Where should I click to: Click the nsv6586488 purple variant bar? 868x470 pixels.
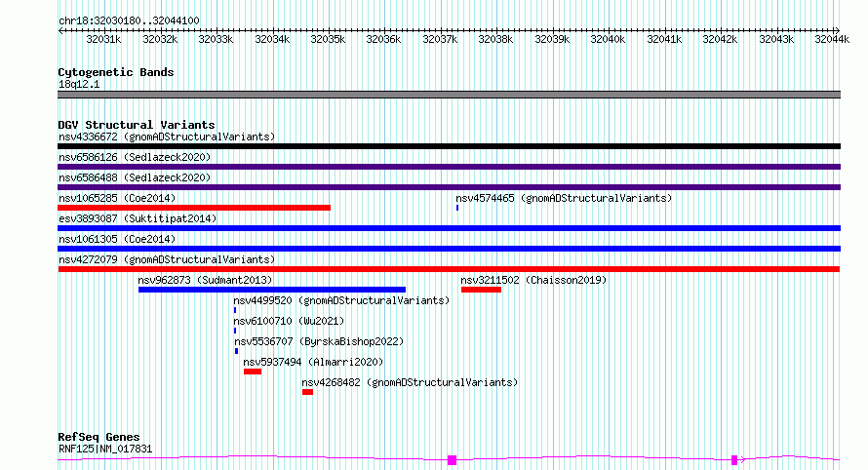[449, 187]
